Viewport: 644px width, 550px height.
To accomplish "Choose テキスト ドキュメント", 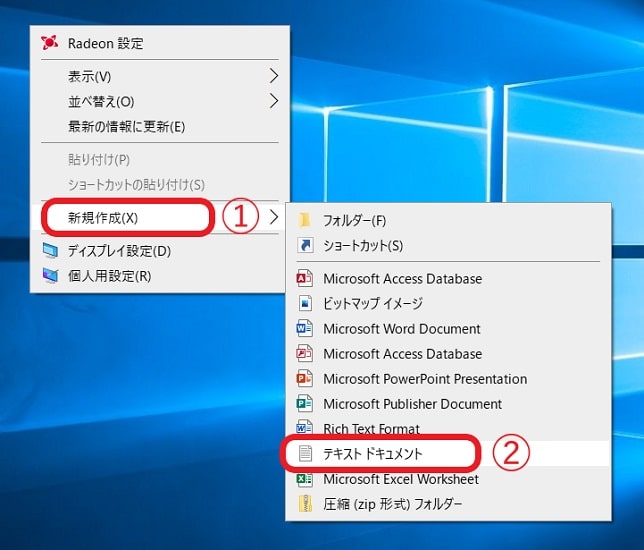I will pos(448,454).
